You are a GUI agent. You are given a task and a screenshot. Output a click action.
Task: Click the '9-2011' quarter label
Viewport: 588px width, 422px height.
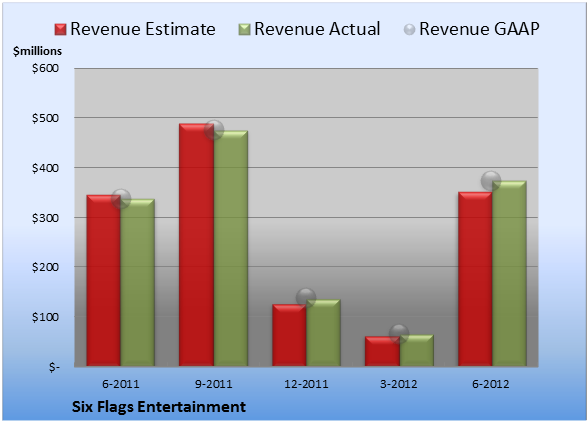(x=213, y=384)
